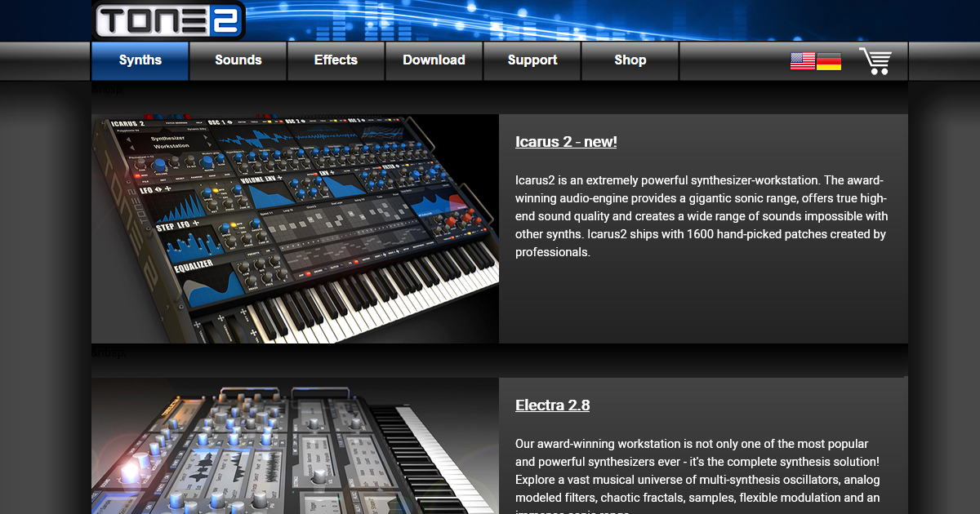Open the Download menu item
This screenshot has width=980, height=514.
[x=434, y=60]
